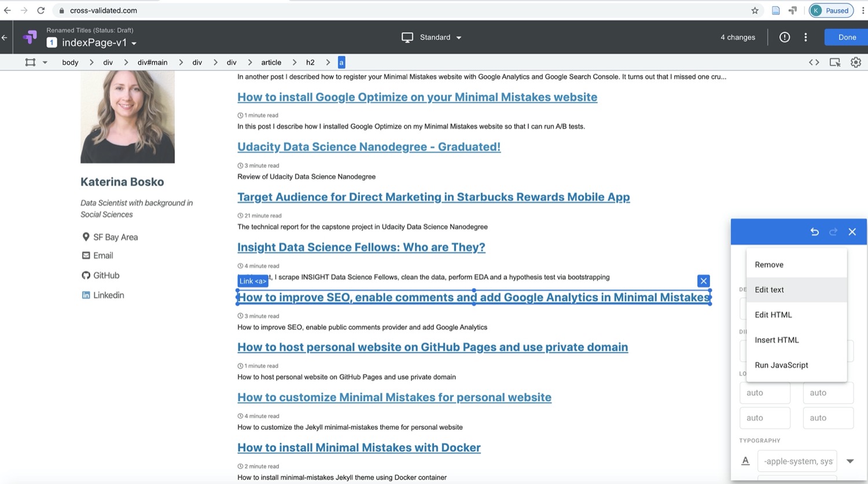This screenshot has height=484, width=868.
Task: Click the Done button
Action: pos(847,37)
